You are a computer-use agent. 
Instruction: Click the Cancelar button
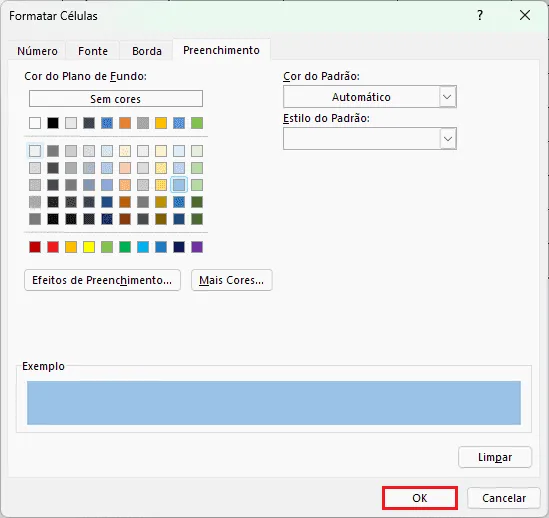(x=503, y=498)
